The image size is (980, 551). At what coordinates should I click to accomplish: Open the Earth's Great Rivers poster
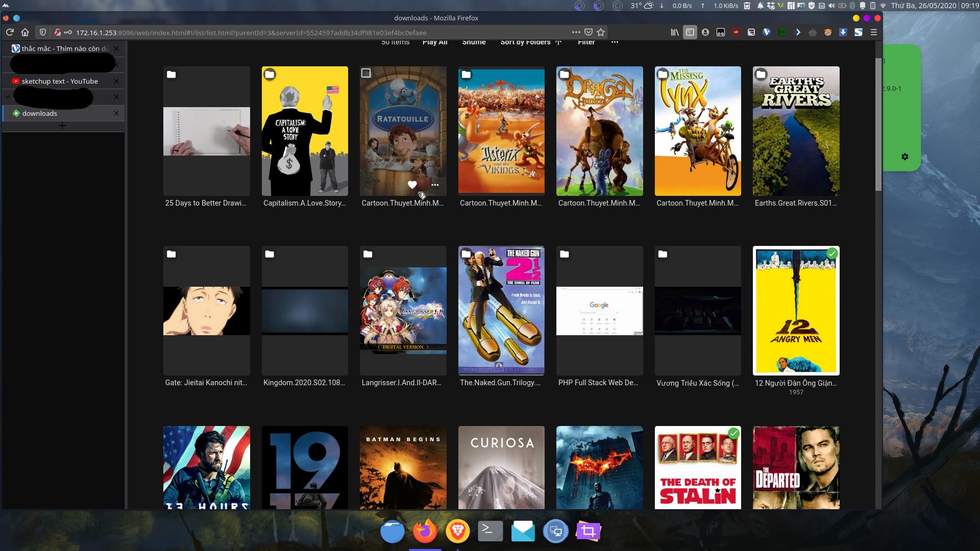point(796,131)
